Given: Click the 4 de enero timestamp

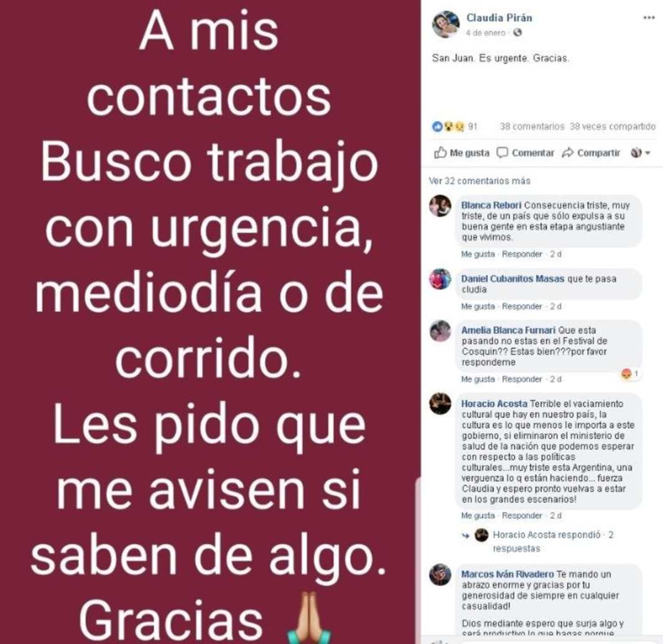Looking at the screenshot, I should tap(486, 32).
